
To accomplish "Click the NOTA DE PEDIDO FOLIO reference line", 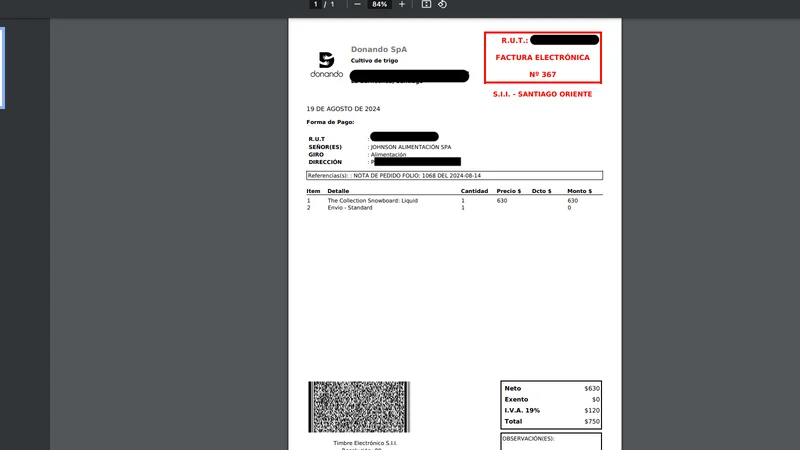I will click(454, 176).
